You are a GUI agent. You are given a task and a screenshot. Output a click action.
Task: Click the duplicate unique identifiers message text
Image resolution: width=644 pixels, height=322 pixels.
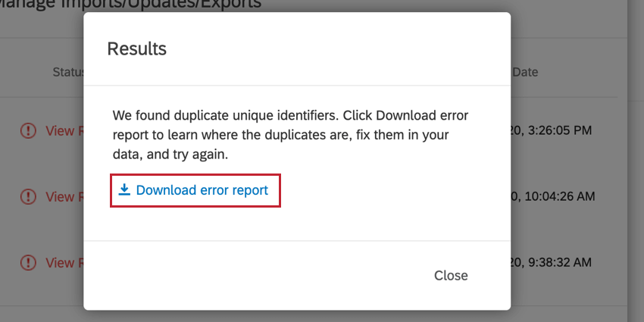[290, 135]
